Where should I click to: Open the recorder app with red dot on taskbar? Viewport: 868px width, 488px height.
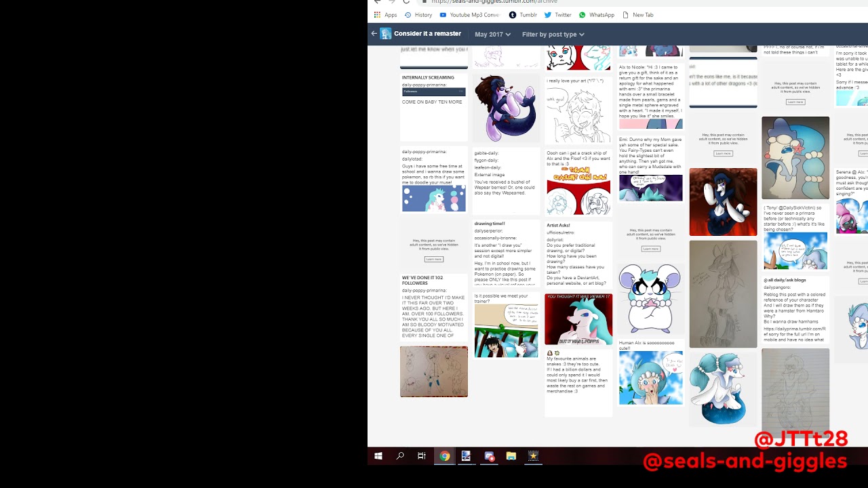coord(489,456)
